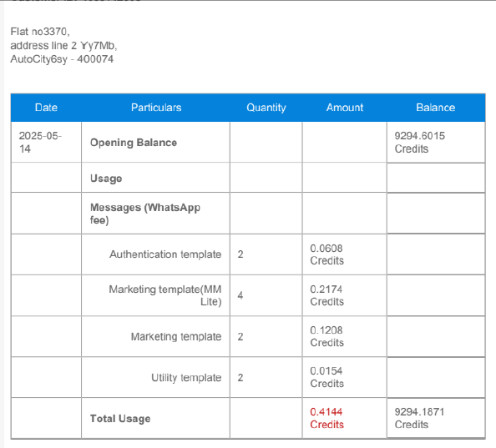Click the Balance column header
The height and width of the screenshot is (448, 496).
click(436, 108)
